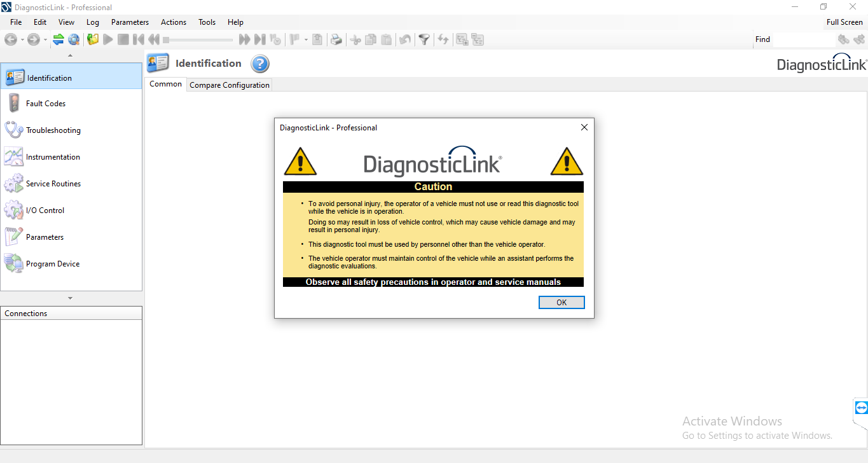Switch to the Compare Configuration tab

[x=230, y=85]
